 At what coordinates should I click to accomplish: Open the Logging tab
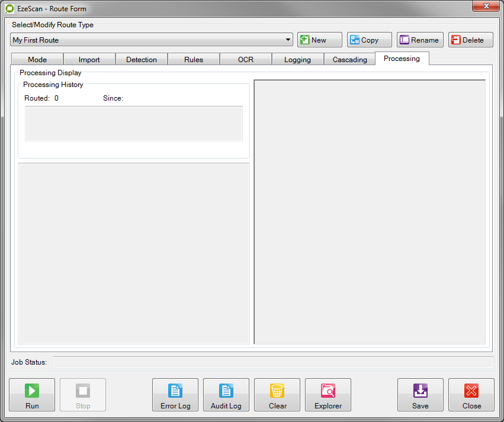pyautogui.click(x=297, y=60)
